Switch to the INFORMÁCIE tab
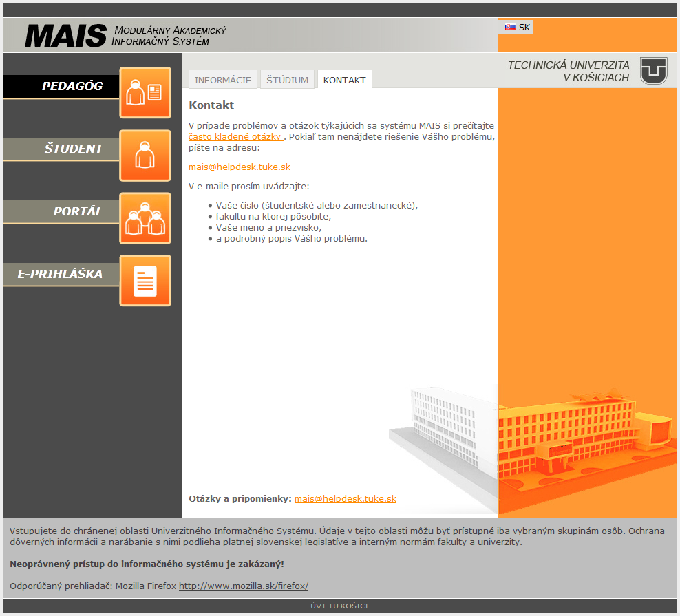The width and height of the screenshot is (680, 616). (223, 80)
